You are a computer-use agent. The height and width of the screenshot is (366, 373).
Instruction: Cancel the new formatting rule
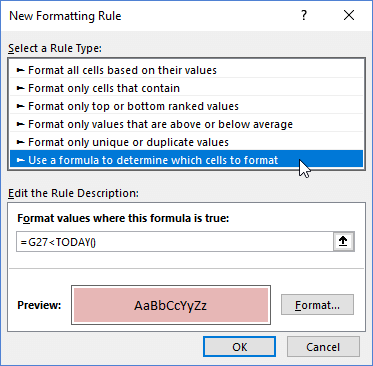click(323, 347)
